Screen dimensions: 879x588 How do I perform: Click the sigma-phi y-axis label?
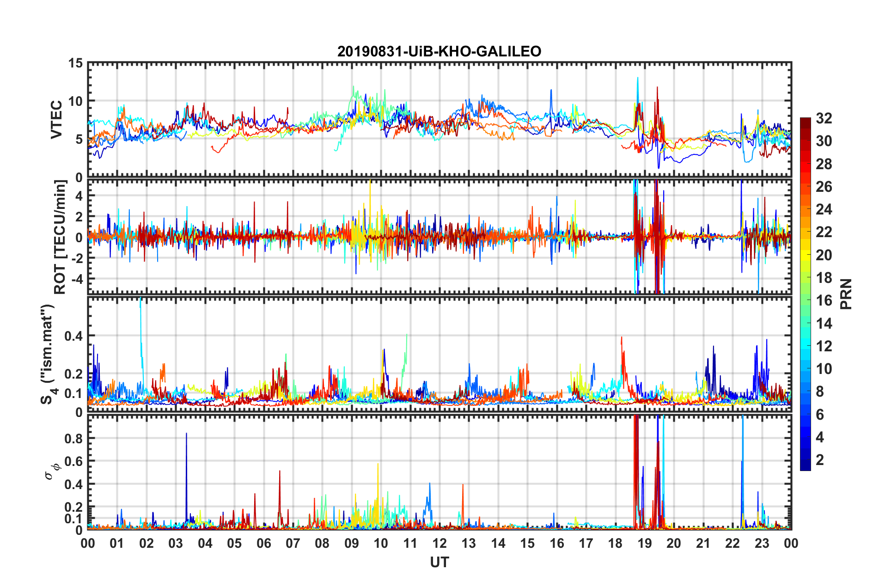click(x=52, y=472)
